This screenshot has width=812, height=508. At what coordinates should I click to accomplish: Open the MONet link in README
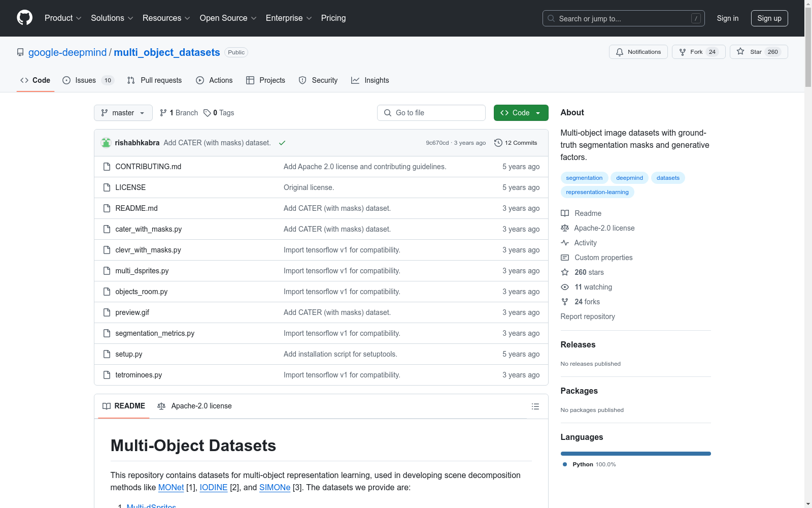point(171,487)
